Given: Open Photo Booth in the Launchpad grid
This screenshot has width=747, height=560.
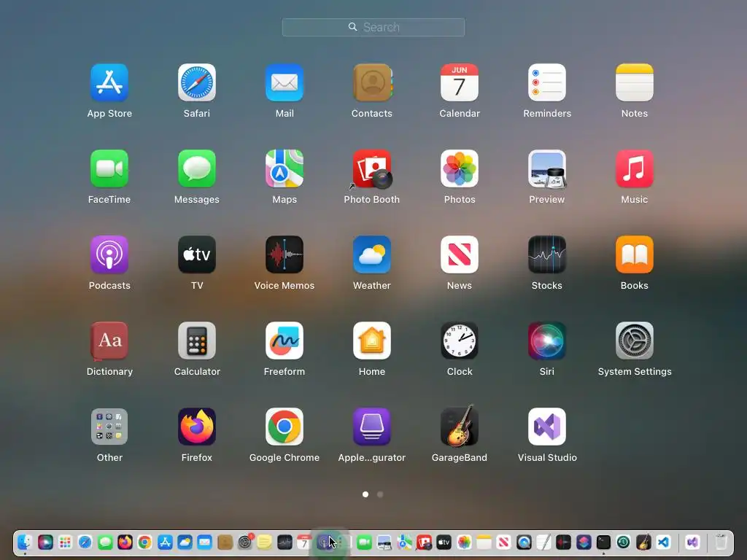Looking at the screenshot, I should pos(372,168).
